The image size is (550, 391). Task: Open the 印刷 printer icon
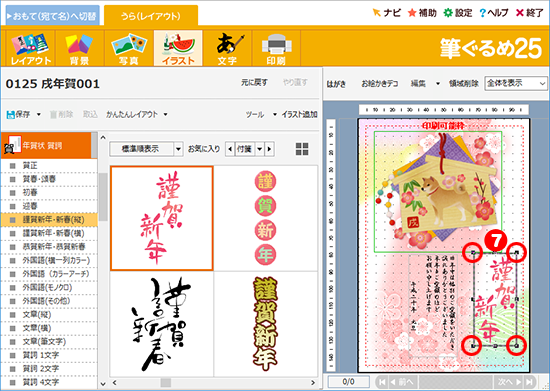[276, 48]
